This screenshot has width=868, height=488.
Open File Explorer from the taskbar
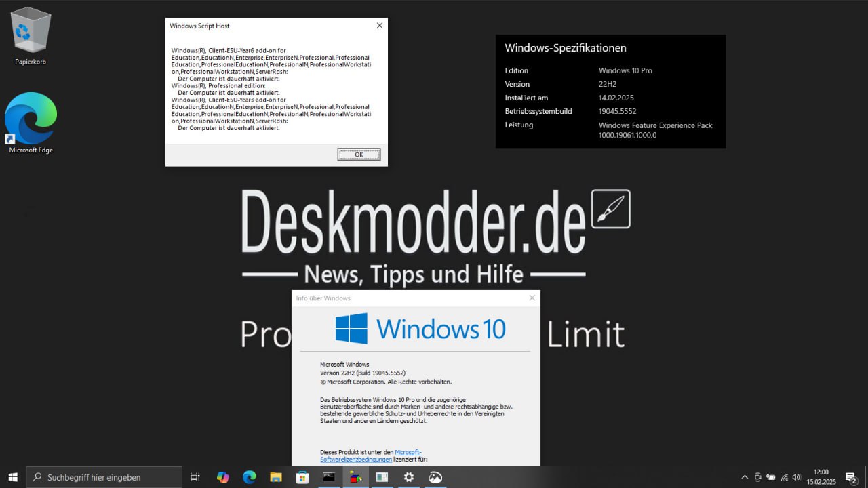[x=276, y=477]
